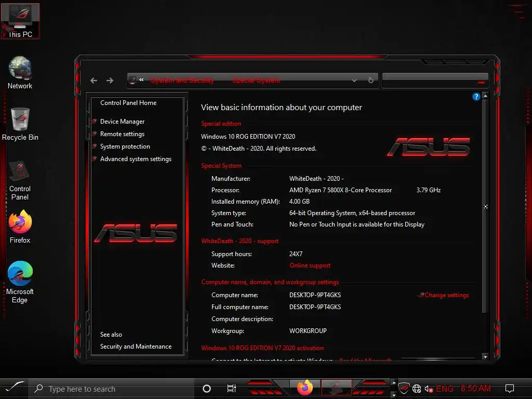Open Device Manager

click(122, 122)
